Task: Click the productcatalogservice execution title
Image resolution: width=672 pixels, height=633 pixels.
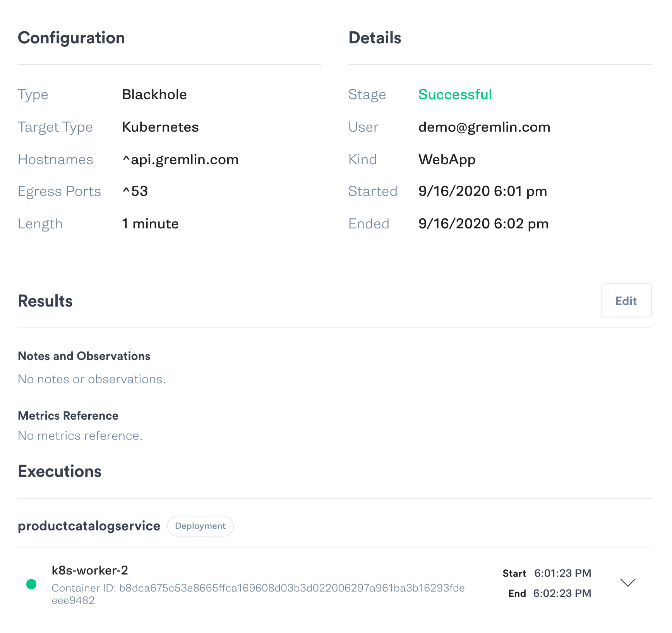Action: [89, 526]
